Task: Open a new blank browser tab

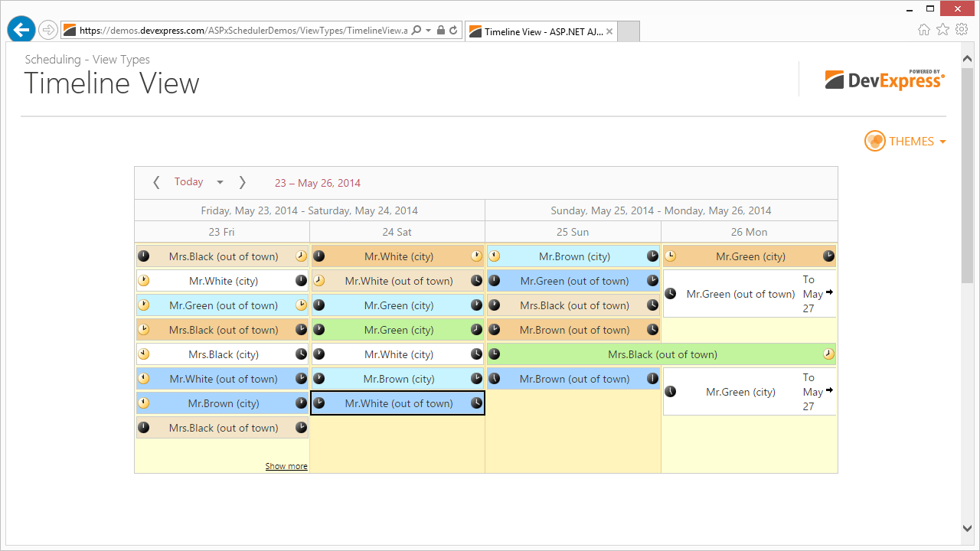Action: point(629,31)
